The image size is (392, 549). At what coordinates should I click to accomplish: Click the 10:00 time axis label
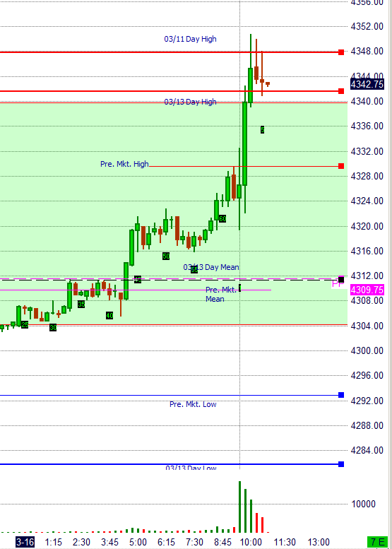tap(251, 542)
